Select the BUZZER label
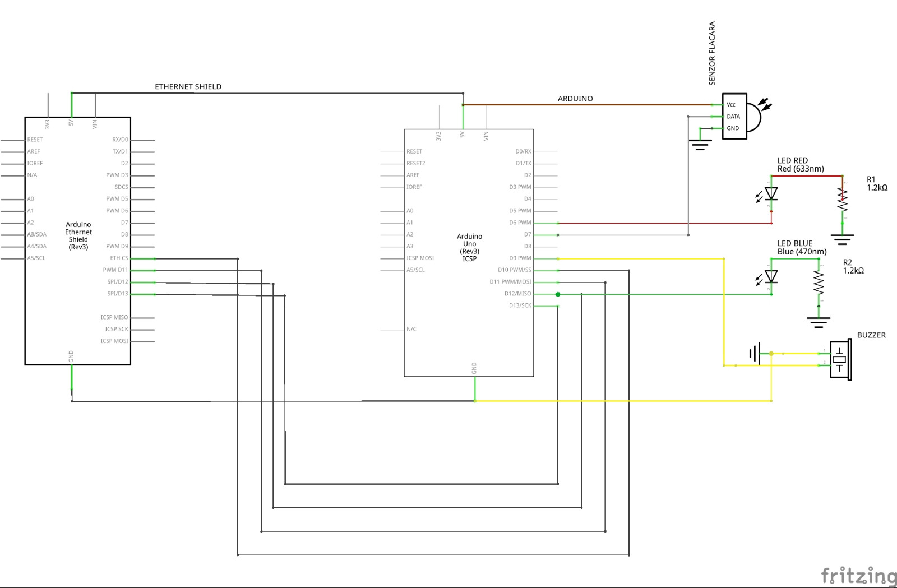This screenshot has width=897, height=588. point(871,335)
